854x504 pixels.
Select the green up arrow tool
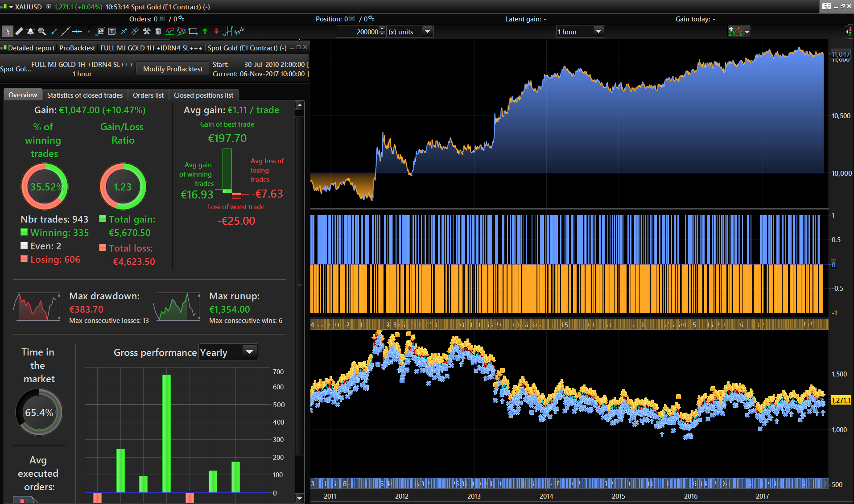point(205,31)
